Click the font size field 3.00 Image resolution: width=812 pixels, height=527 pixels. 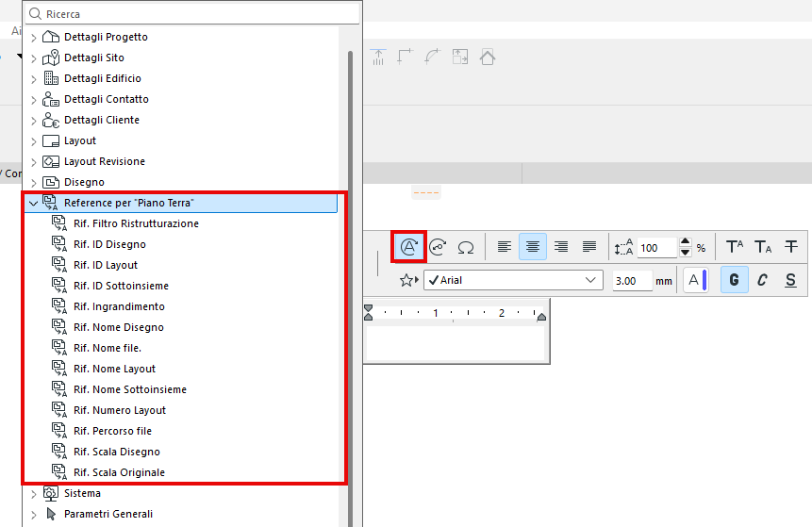coord(632,281)
